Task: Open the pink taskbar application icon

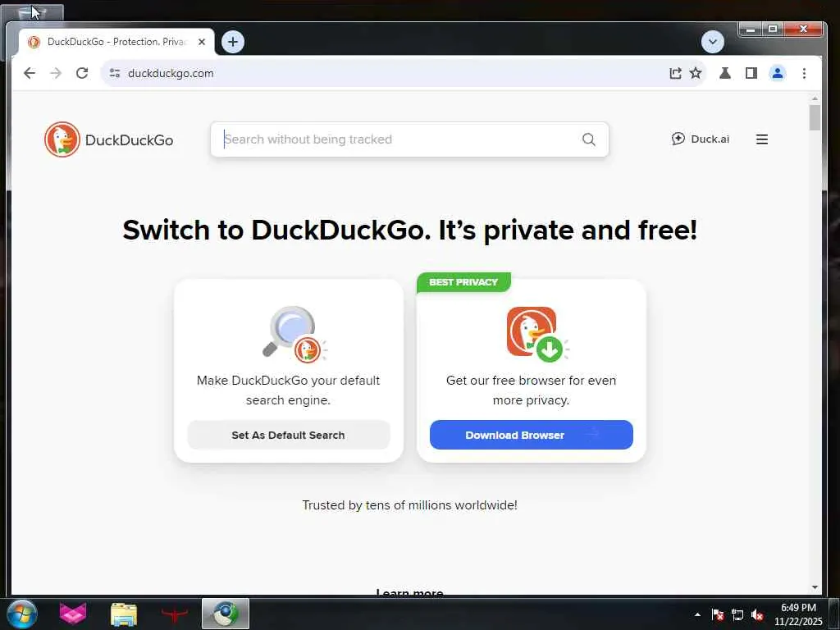Action: (x=73, y=614)
